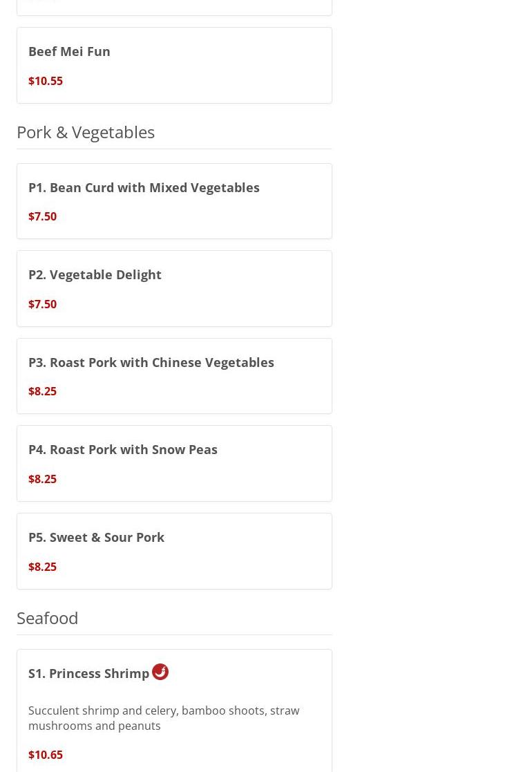
Task: Click the Pork & Vegetables section heading
Action: point(86,131)
